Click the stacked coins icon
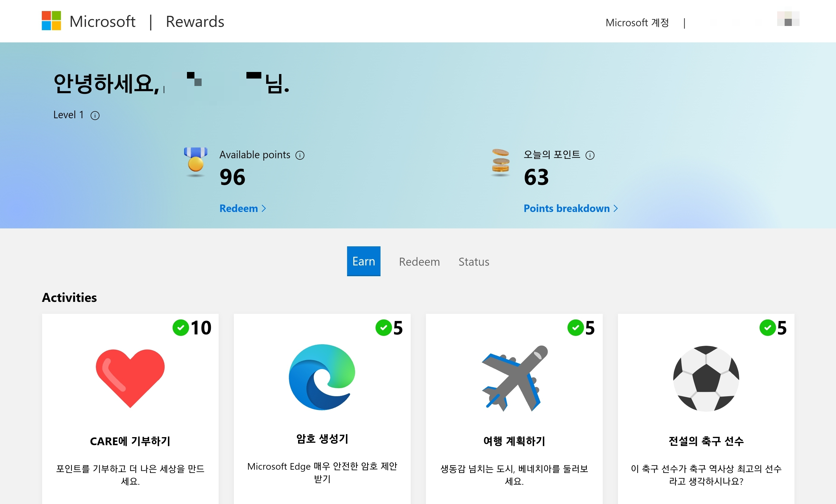836x504 pixels. 501,162
